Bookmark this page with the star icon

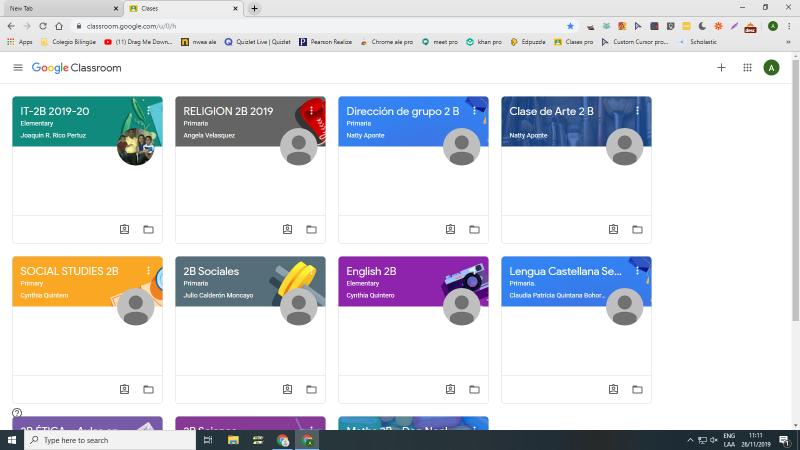click(x=571, y=26)
